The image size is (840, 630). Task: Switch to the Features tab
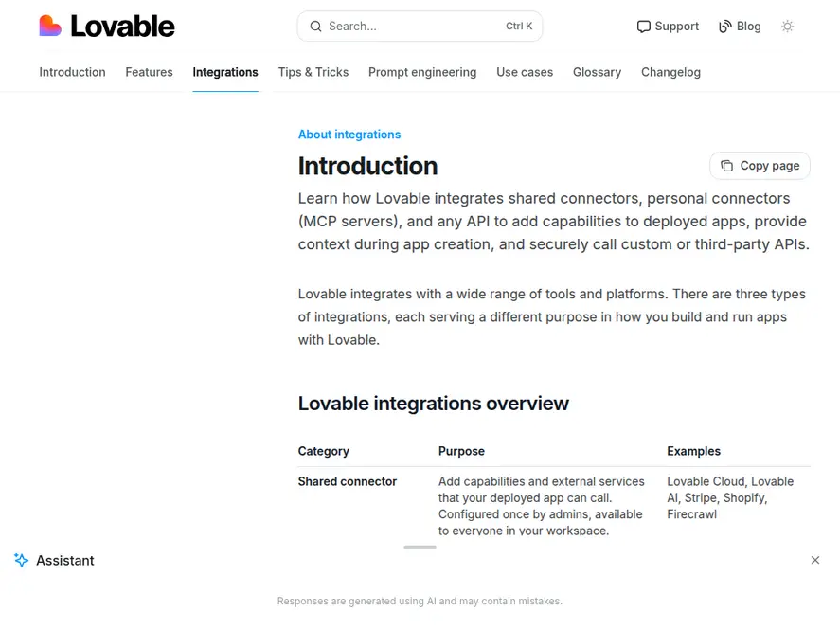tap(149, 72)
